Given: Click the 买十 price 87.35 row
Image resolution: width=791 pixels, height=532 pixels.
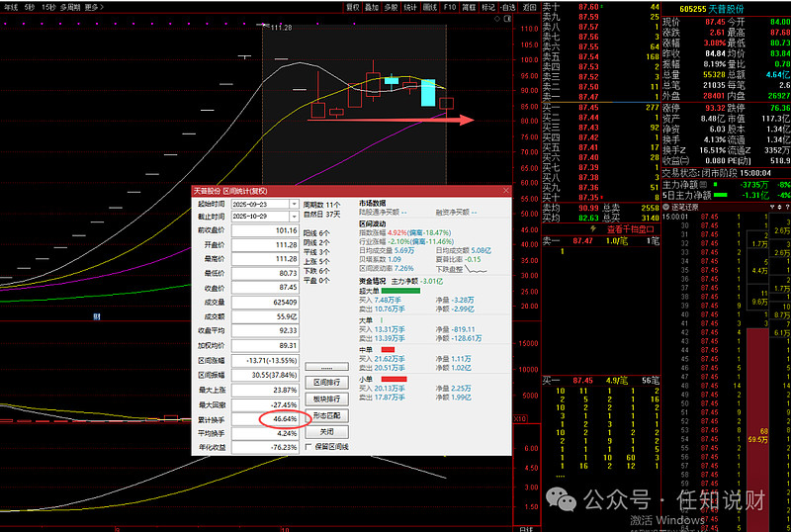Looking at the screenshot, I should click(x=601, y=198).
